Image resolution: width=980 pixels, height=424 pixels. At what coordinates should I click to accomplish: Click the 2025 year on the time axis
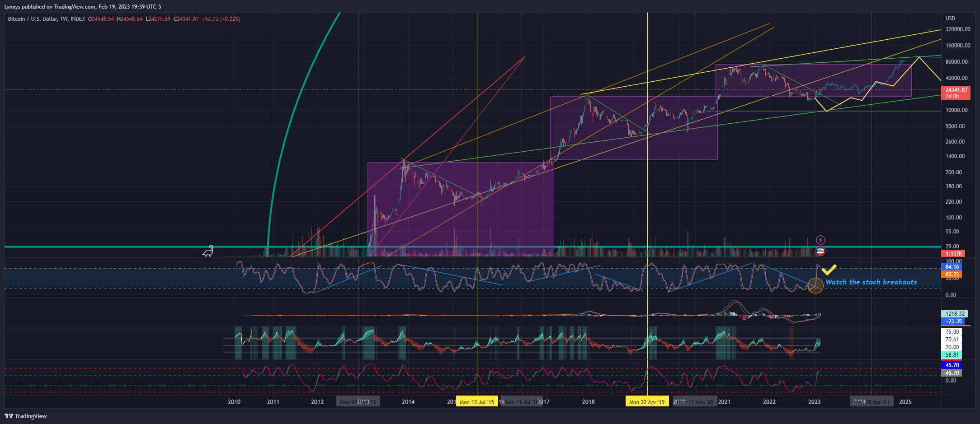pyautogui.click(x=905, y=402)
